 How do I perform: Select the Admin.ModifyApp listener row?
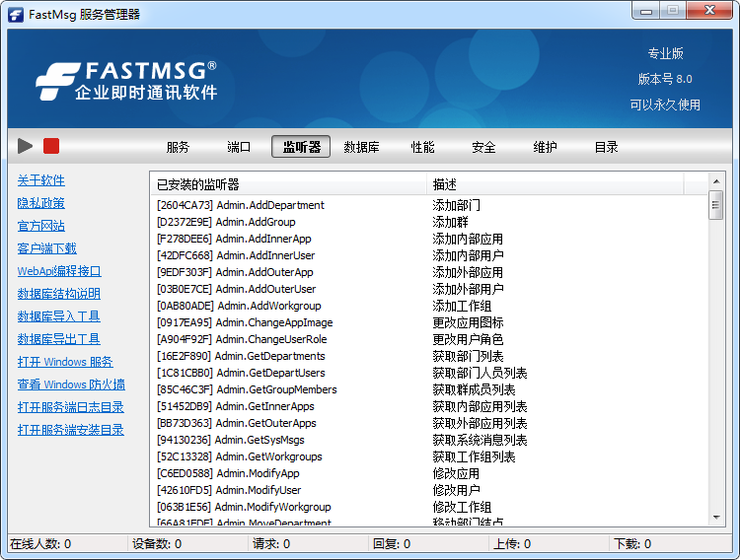click(x=428, y=473)
